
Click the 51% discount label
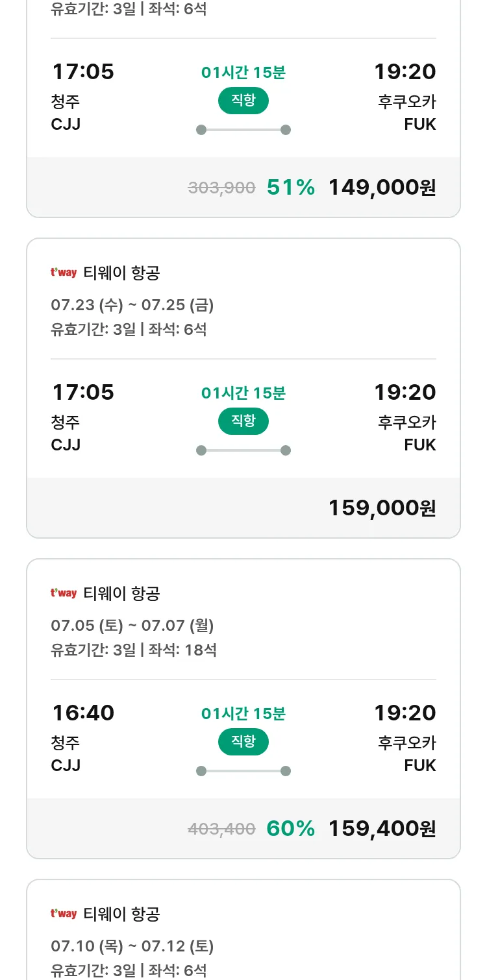(x=291, y=188)
